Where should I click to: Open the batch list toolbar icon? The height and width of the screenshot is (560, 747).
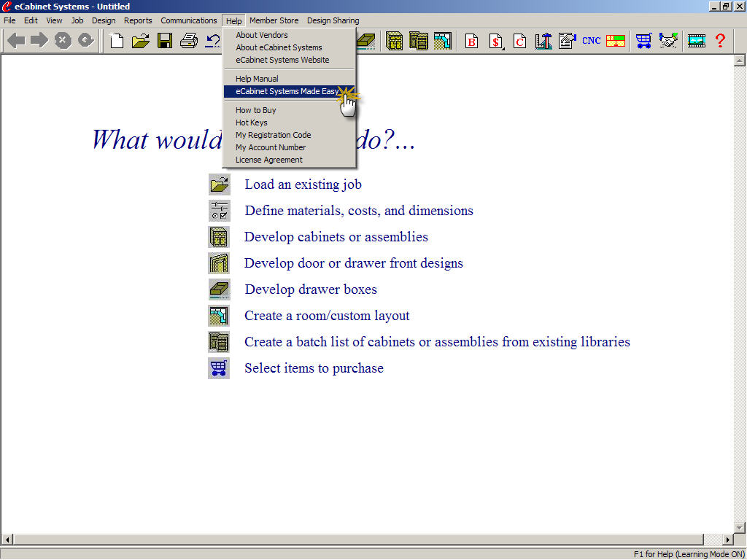coord(418,41)
